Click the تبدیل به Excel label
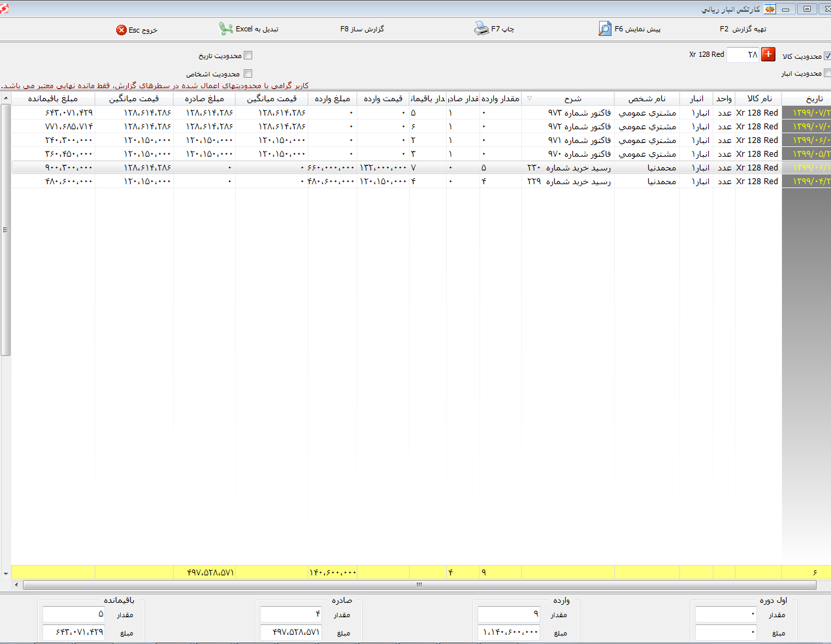Image resolution: width=831 pixels, height=644 pixels. pos(257,29)
